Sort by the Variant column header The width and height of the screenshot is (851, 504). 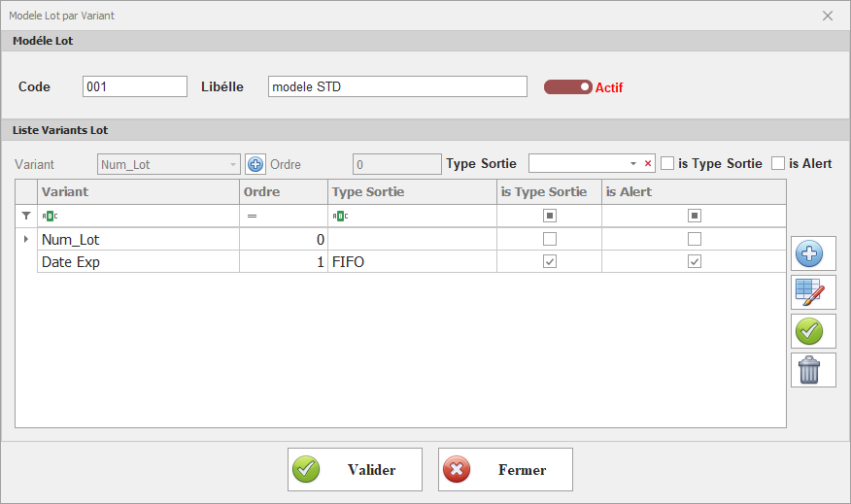(x=138, y=192)
